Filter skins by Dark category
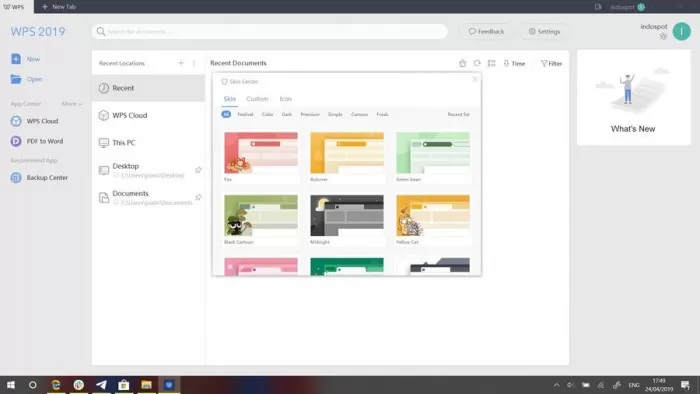Screen dimensions: 700x394 pos(287,114)
